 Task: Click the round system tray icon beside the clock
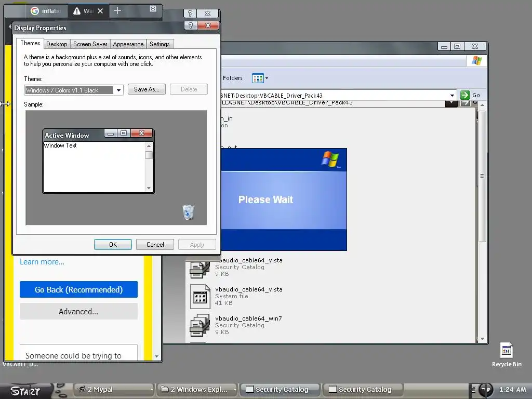485,390
